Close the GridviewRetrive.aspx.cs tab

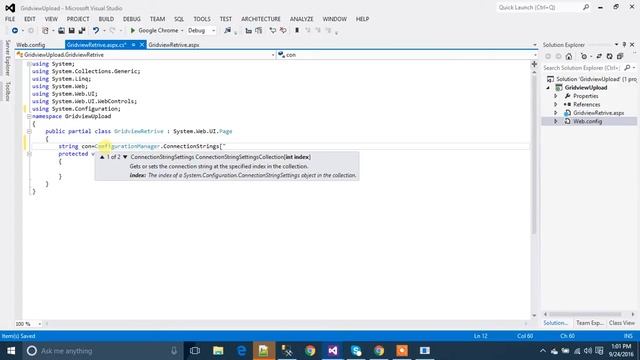142,45
